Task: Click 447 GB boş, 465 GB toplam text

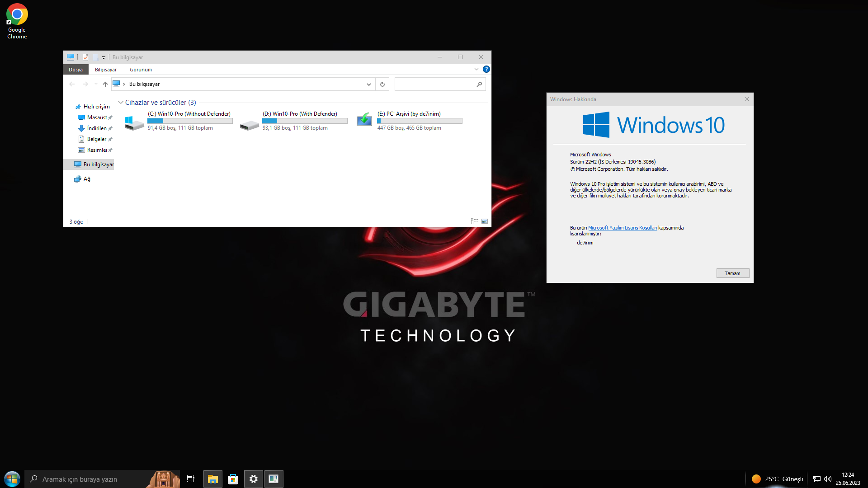Action: click(409, 128)
